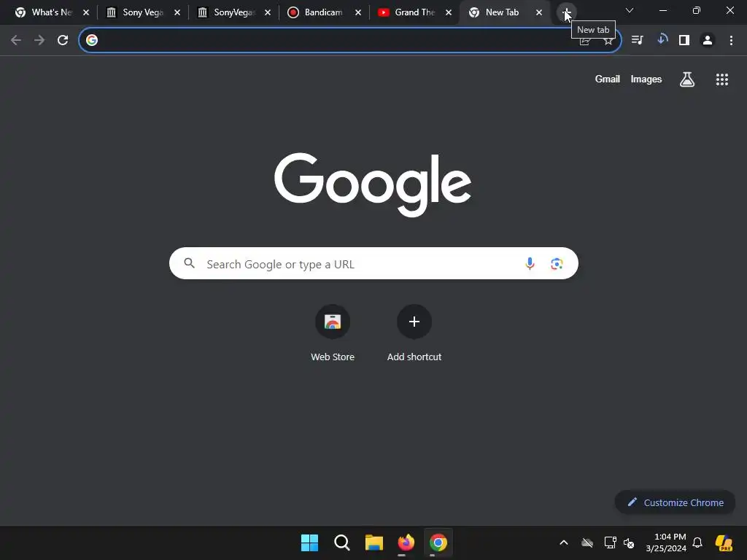Open Customize Chrome panel
The width and height of the screenshot is (747, 560).
pyautogui.click(x=675, y=502)
